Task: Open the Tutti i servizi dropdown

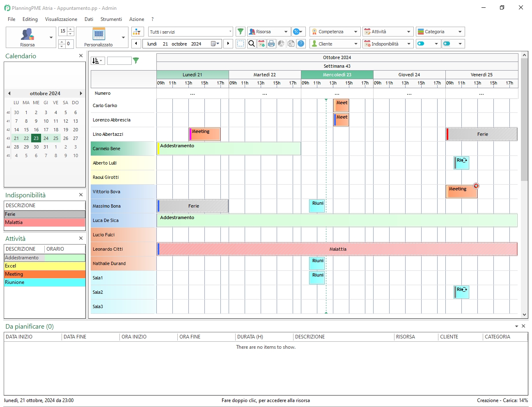Action: 230,31
